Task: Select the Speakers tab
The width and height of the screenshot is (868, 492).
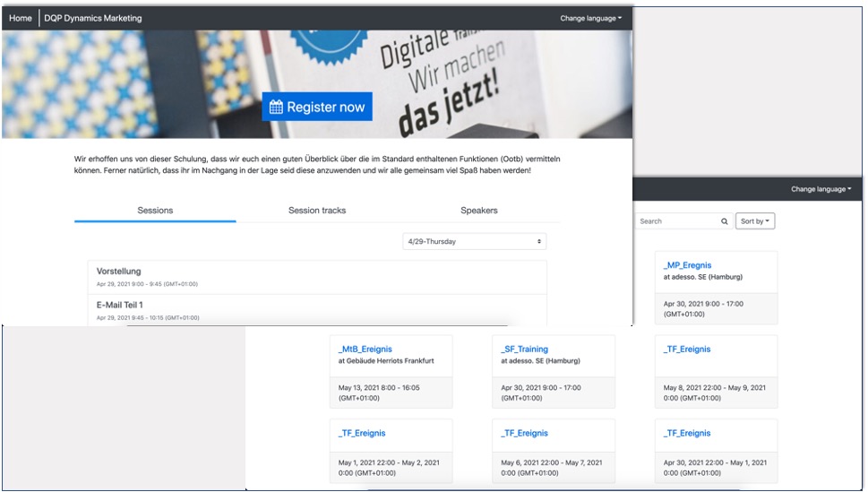Action: (478, 211)
